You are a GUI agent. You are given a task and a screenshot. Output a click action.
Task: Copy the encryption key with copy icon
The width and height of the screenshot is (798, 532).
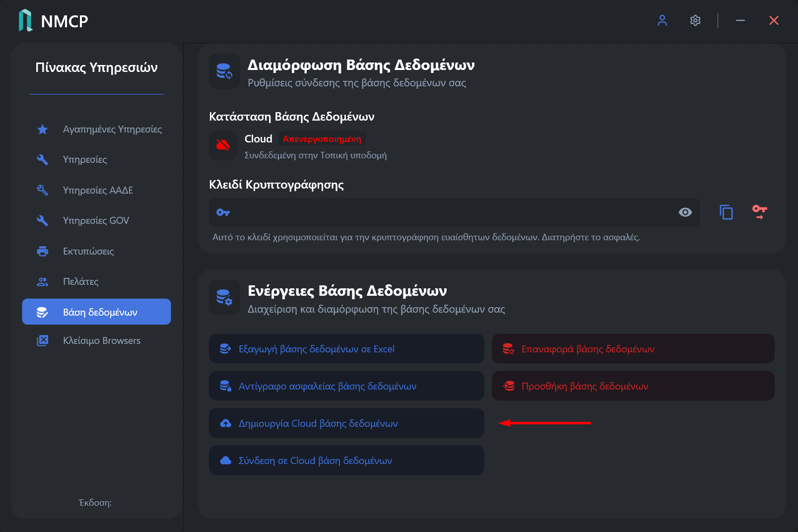point(726,212)
